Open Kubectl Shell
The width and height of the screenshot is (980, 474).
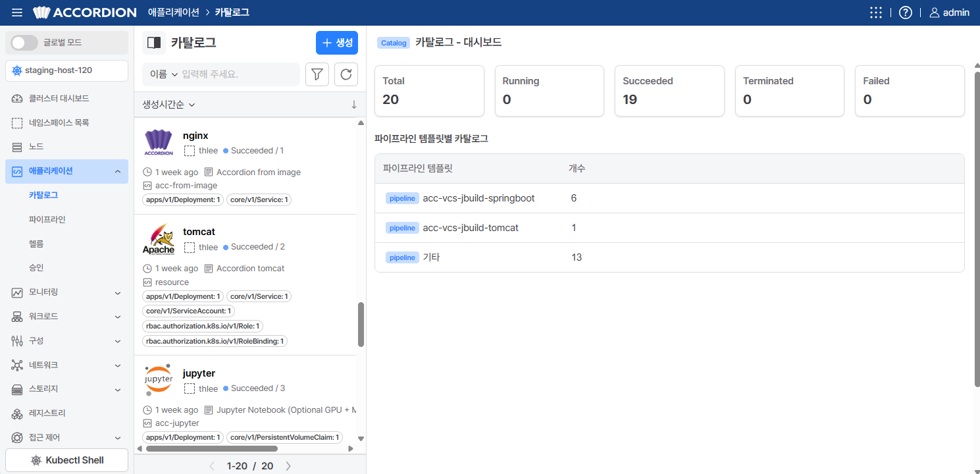point(66,460)
